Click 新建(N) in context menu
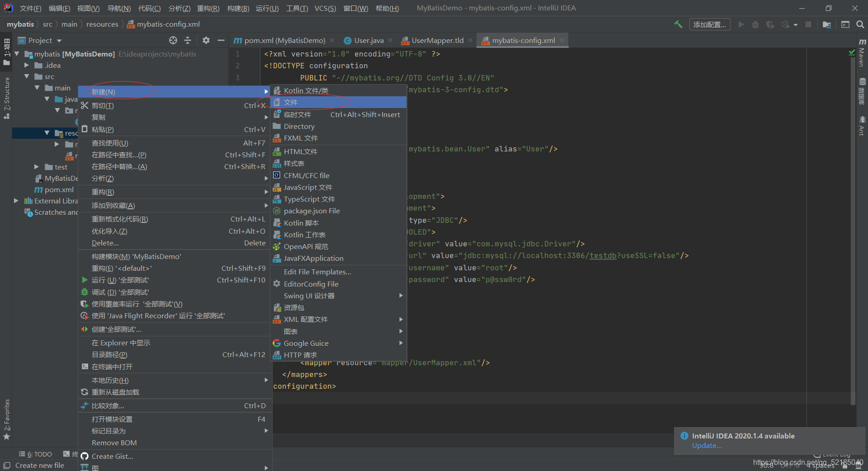This screenshot has width=868, height=471. pyautogui.click(x=174, y=92)
